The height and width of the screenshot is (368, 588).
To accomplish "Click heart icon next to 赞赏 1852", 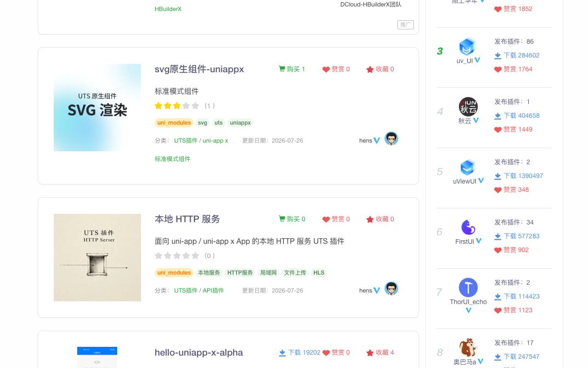I will [x=498, y=9].
